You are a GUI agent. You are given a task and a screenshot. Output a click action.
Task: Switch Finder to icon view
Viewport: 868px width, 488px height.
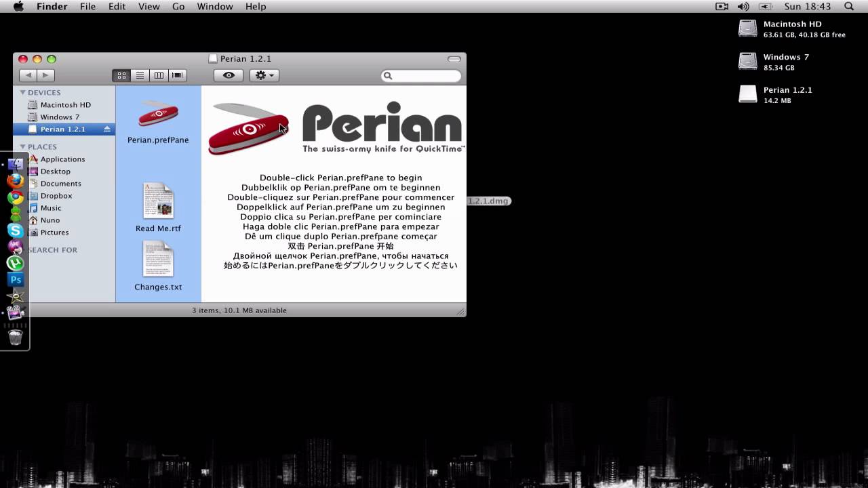(x=121, y=76)
